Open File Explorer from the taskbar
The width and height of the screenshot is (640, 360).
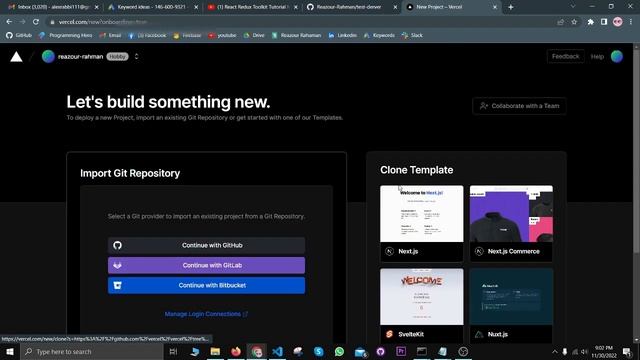215,351
